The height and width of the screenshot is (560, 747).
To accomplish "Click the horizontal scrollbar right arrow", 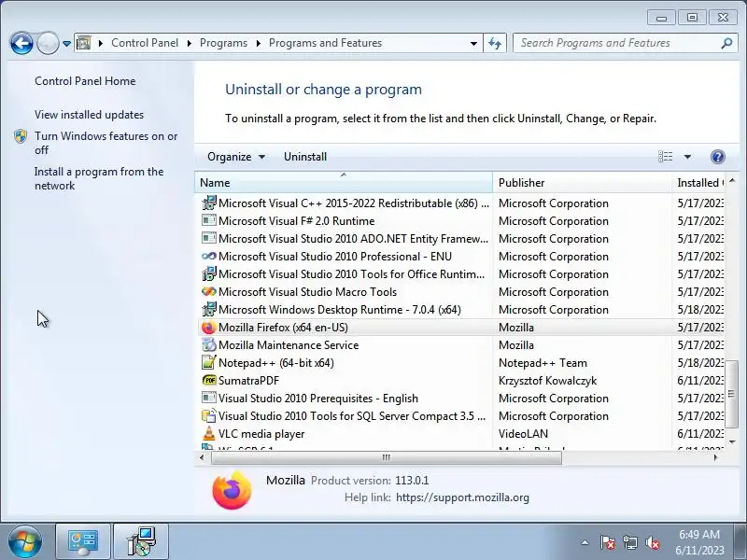I will (715, 457).
